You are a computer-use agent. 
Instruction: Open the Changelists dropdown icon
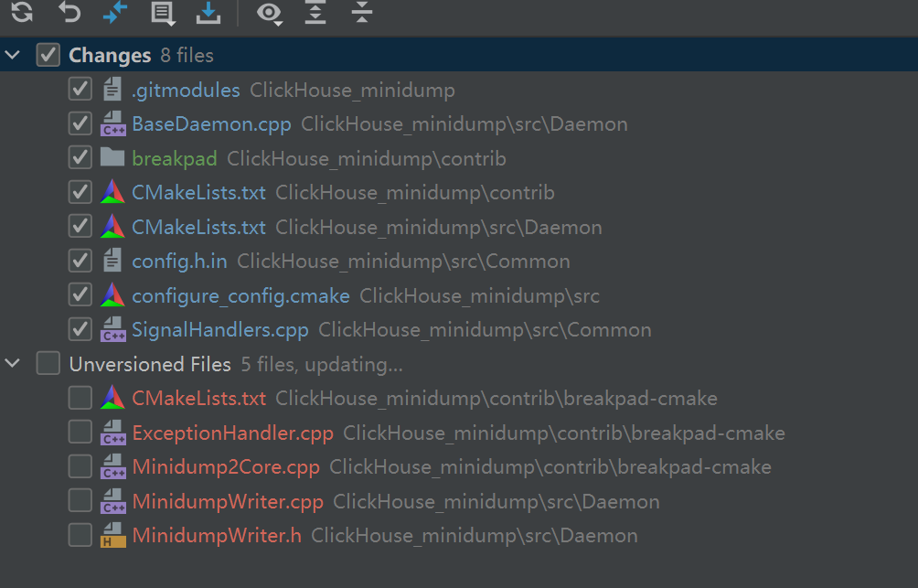[x=163, y=14]
